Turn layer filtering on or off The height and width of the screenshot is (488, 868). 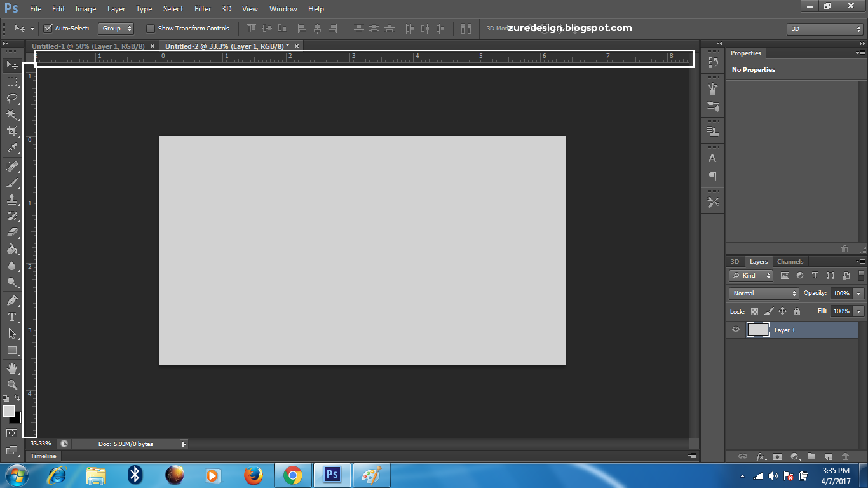pyautogui.click(x=861, y=275)
